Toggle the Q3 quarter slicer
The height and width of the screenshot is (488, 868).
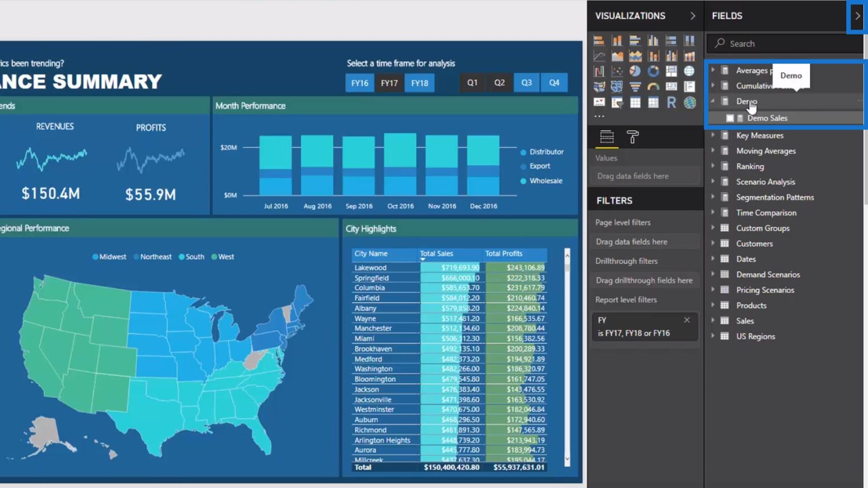pyautogui.click(x=526, y=83)
